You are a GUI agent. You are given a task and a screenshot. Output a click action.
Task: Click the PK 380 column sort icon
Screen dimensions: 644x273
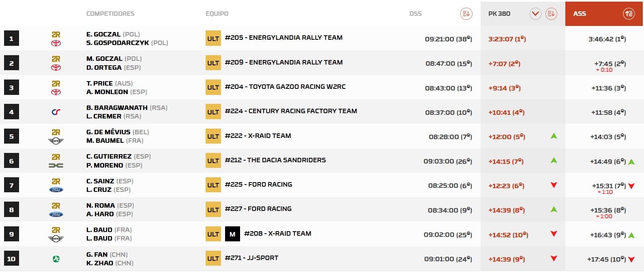pyautogui.click(x=551, y=14)
